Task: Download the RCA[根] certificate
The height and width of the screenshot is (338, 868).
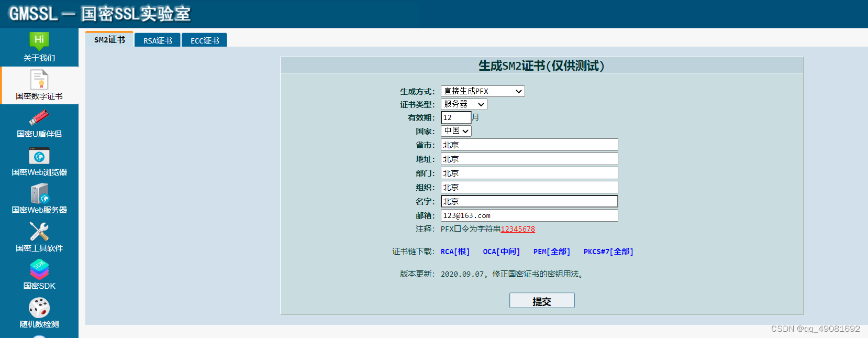Action: (x=455, y=252)
